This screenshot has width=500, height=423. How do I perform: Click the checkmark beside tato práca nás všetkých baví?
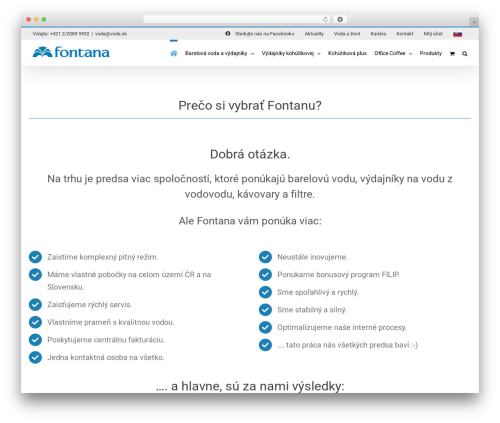click(x=265, y=345)
